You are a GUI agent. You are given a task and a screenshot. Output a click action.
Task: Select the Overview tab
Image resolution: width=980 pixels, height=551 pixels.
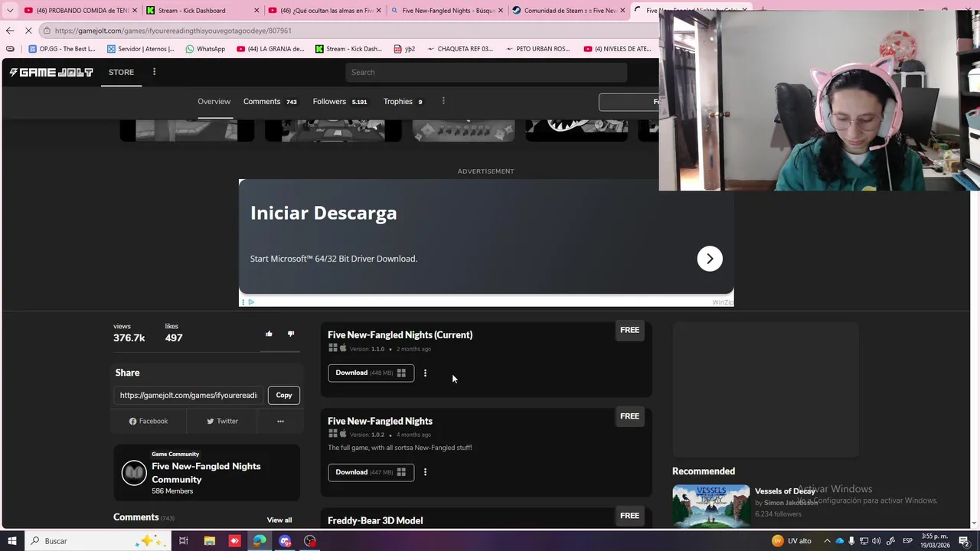[214, 101]
